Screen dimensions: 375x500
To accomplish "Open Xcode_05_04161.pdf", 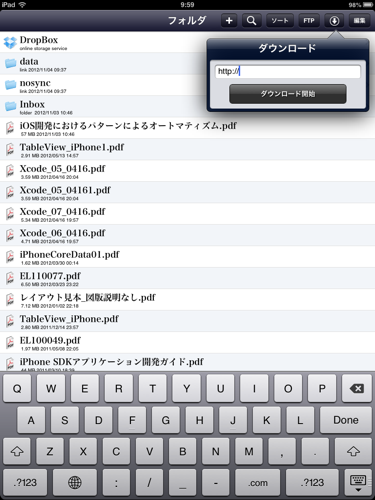I will 187,192.
